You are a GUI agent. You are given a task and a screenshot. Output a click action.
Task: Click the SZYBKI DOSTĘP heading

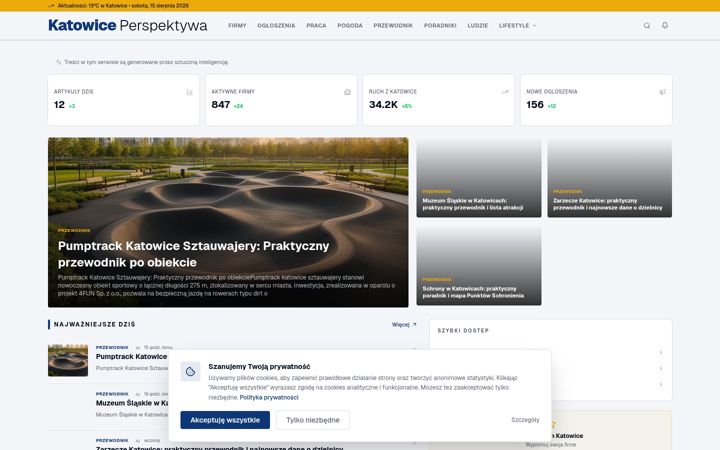(463, 331)
